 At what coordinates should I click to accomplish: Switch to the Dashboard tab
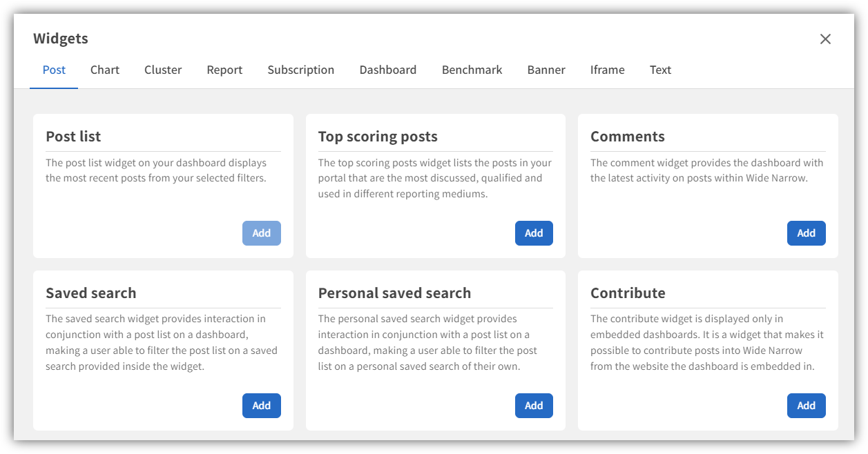pyautogui.click(x=387, y=70)
